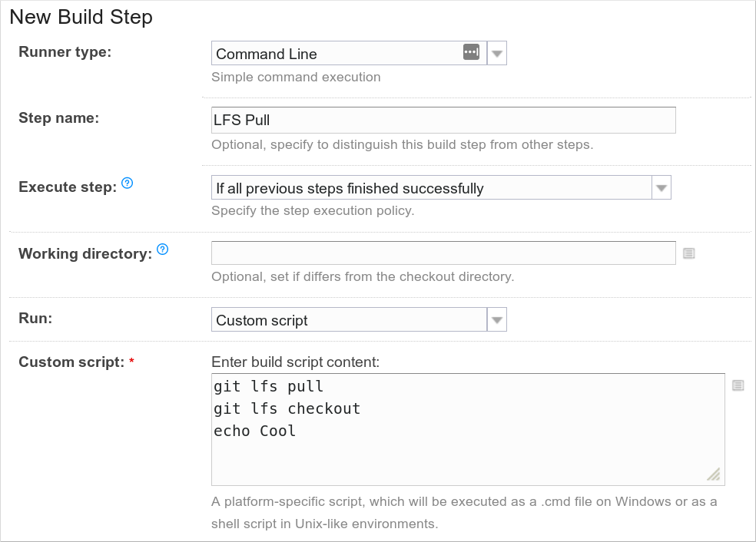Focus the empty Working directory field
The height and width of the screenshot is (542, 756).
point(443,253)
